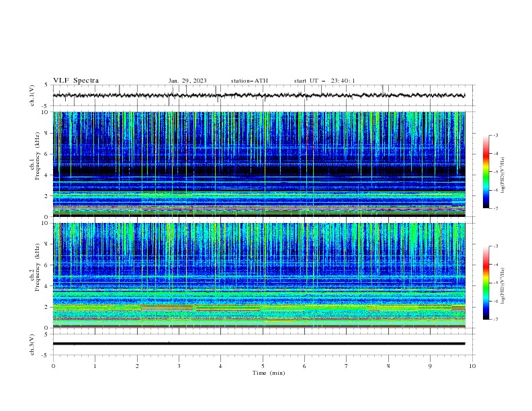The height and width of the screenshot is (411, 532).
Task: Click the "station=ATH" header text
Action: [x=249, y=81]
